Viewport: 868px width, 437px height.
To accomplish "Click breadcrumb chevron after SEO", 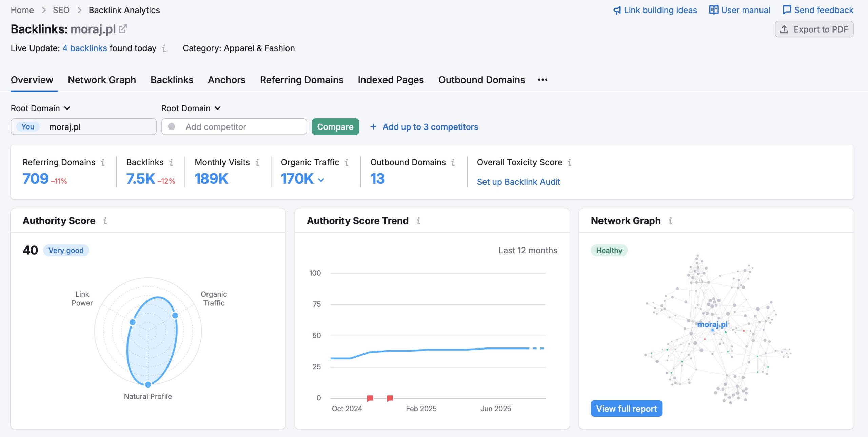I will [79, 10].
